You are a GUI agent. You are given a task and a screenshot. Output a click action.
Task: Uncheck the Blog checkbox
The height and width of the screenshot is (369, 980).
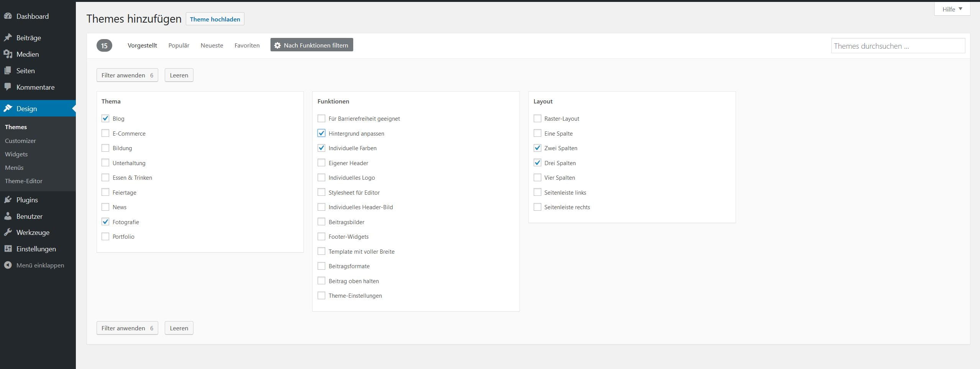pyautogui.click(x=105, y=118)
